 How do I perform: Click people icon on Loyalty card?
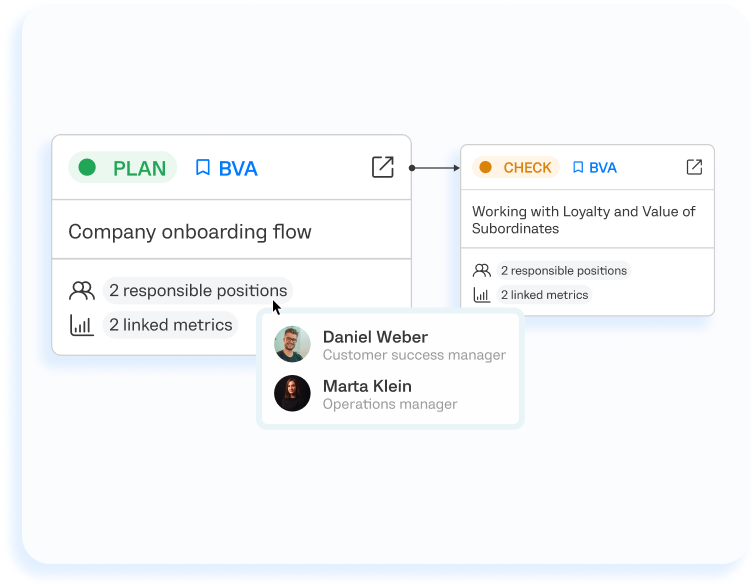point(482,270)
